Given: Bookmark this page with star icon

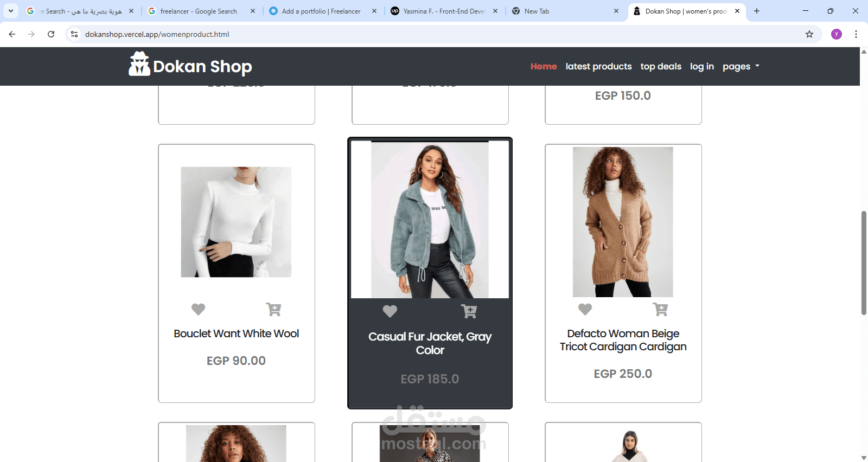Looking at the screenshot, I should 809,34.
